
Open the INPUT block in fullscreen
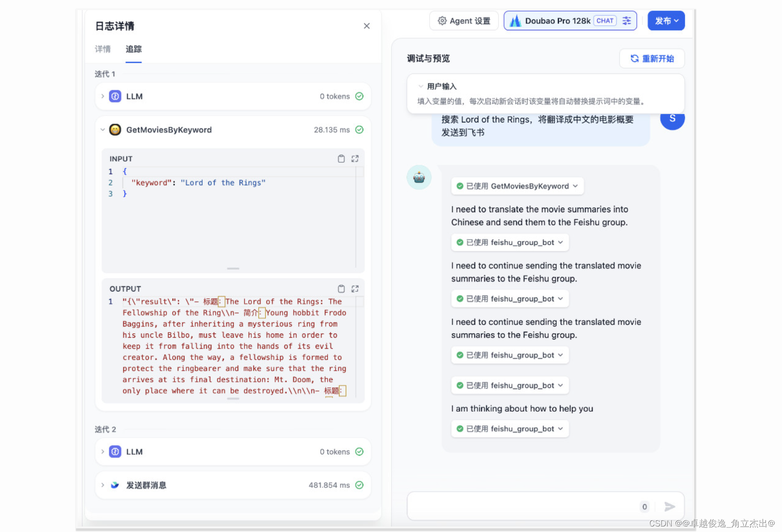(x=355, y=158)
